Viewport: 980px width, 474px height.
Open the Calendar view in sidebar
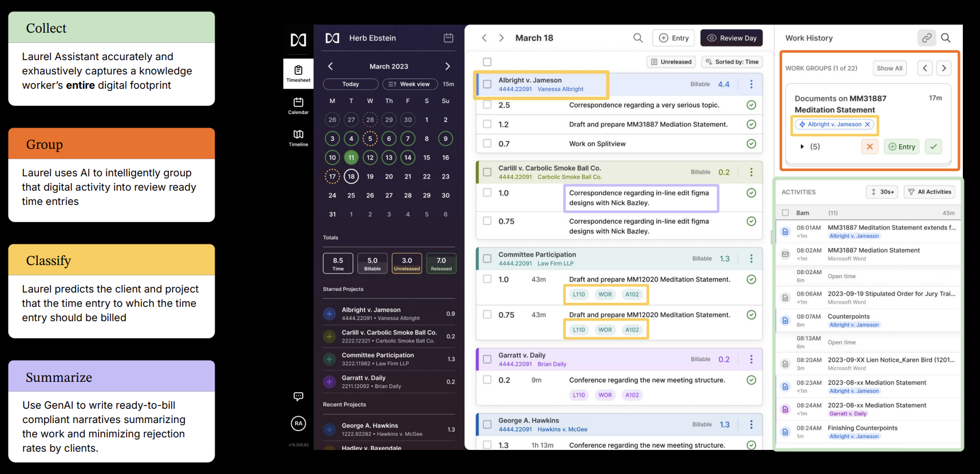pos(298,105)
